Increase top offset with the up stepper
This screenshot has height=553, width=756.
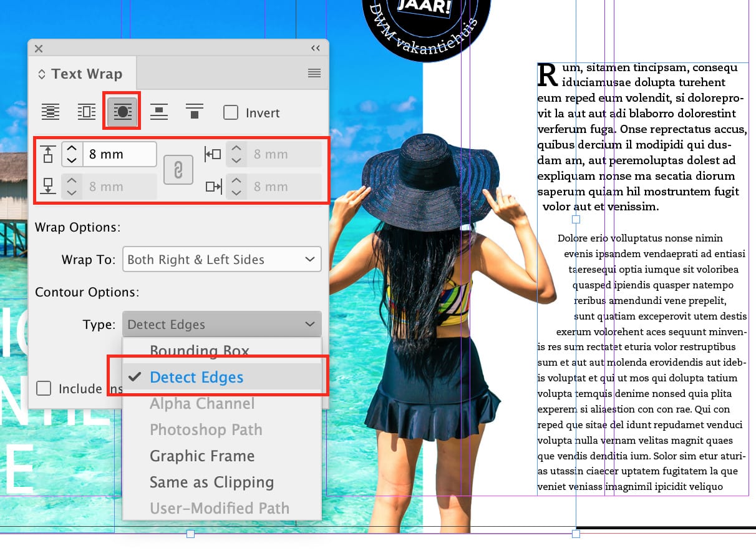click(x=72, y=149)
